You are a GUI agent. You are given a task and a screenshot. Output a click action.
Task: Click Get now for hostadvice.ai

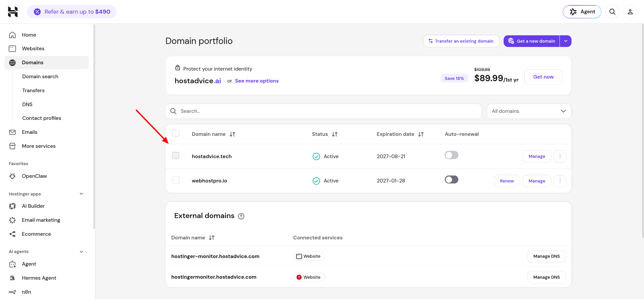point(543,77)
